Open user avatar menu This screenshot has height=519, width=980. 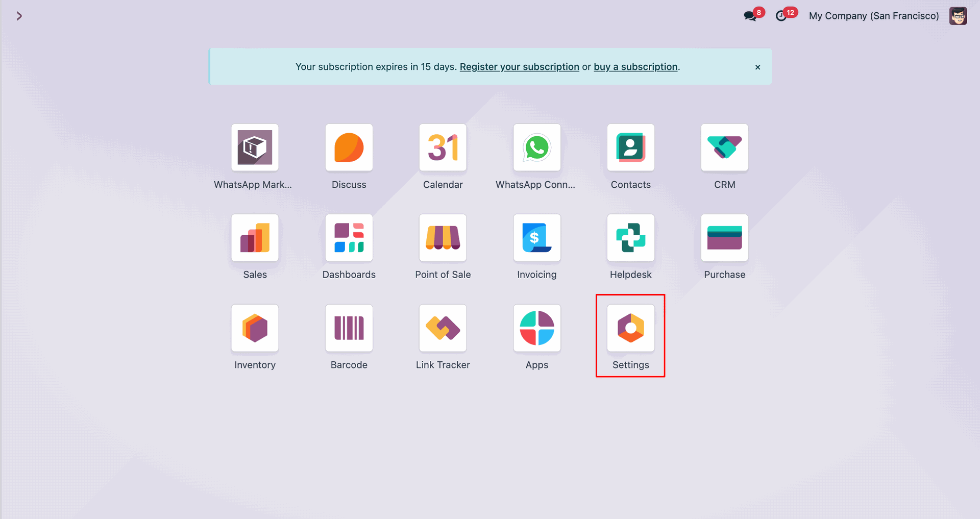[x=958, y=16]
